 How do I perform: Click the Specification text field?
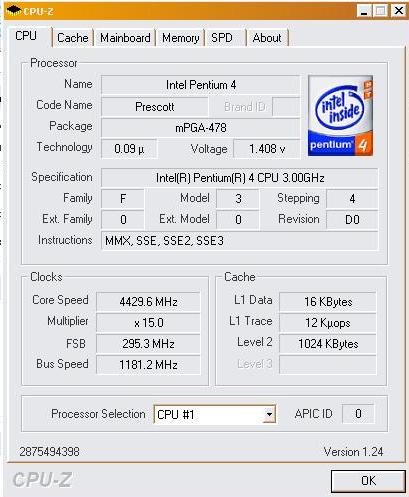[x=240, y=178]
